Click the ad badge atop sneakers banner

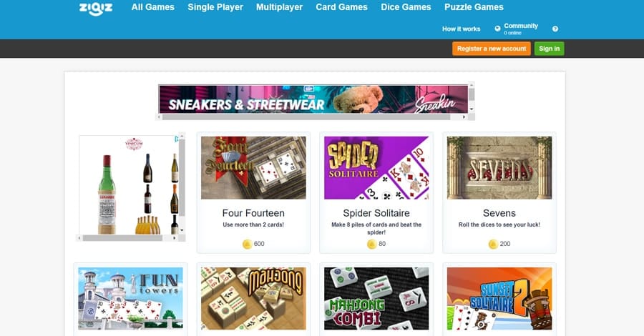[x=309, y=88]
